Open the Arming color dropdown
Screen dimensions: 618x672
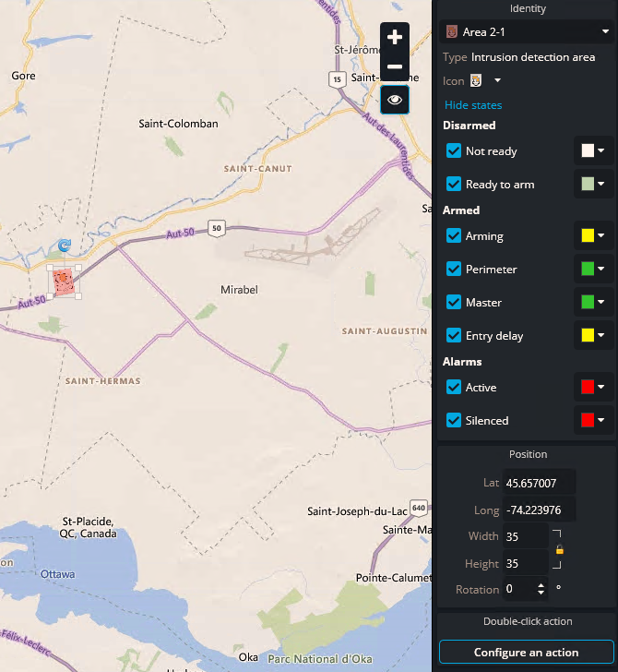point(601,236)
